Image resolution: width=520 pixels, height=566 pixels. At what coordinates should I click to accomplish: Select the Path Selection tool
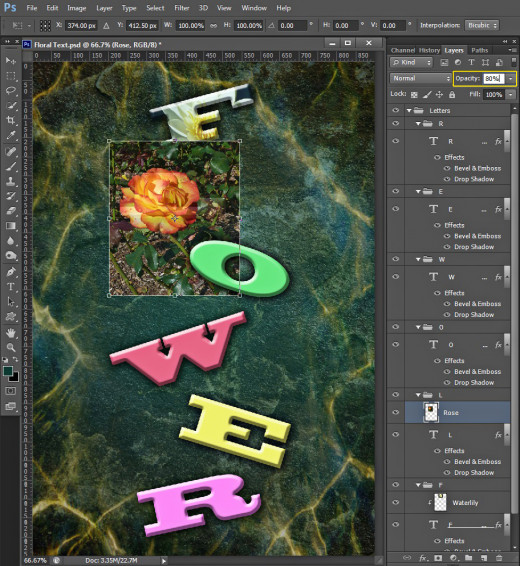click(10, 301)
